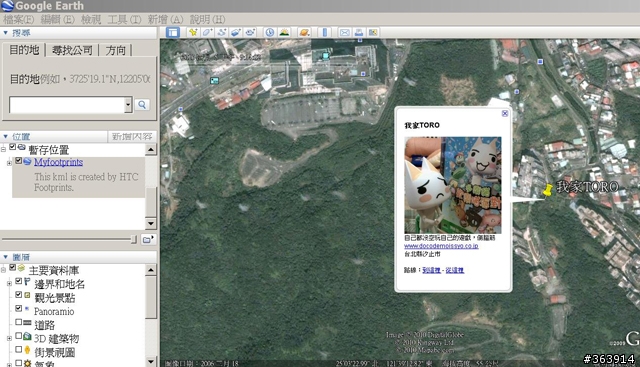Click the Add Placemark pushpin toolbar icon
This screenshot has width=640, height=367.
point(193,32)
